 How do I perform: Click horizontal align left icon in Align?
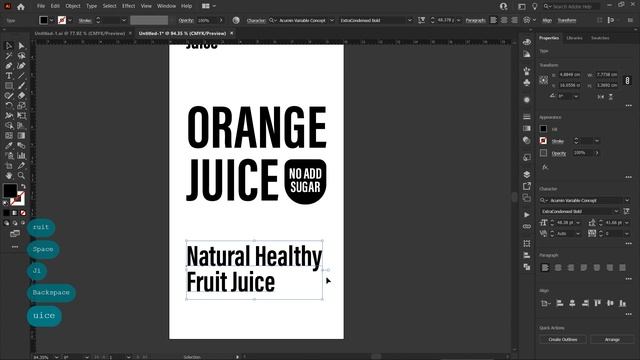pos(560,303)
